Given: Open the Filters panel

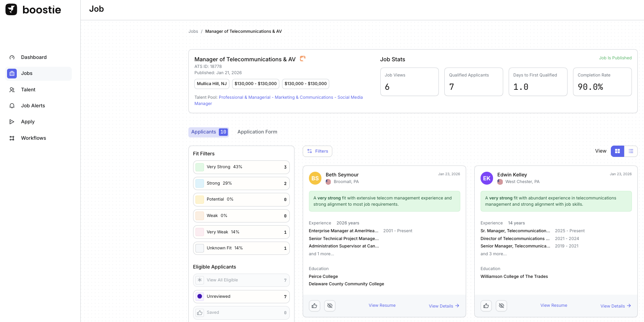Looking at the screenshot, I should coord(318,151).
